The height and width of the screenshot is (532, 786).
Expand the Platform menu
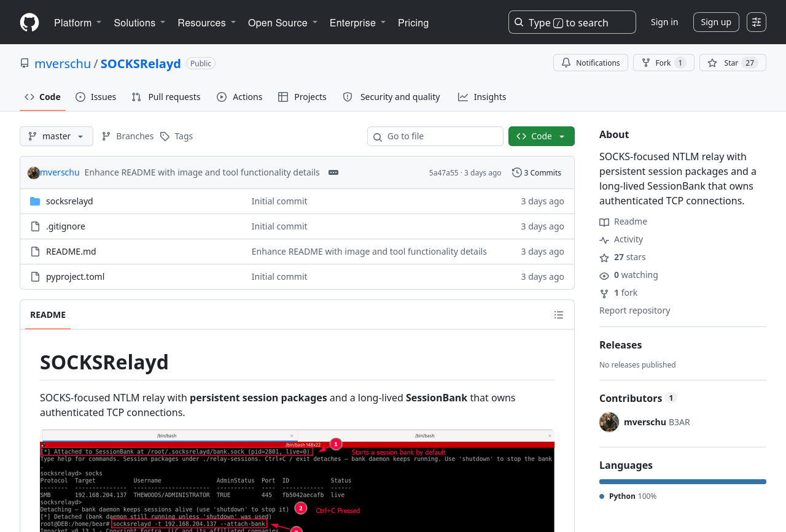(x=78, y=23)
